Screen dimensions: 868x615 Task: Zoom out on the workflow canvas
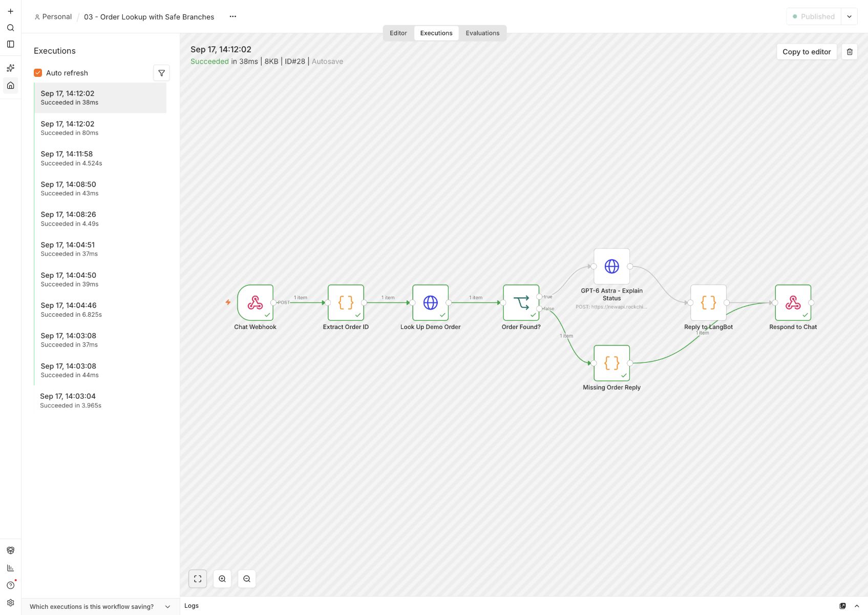[247, 579]
